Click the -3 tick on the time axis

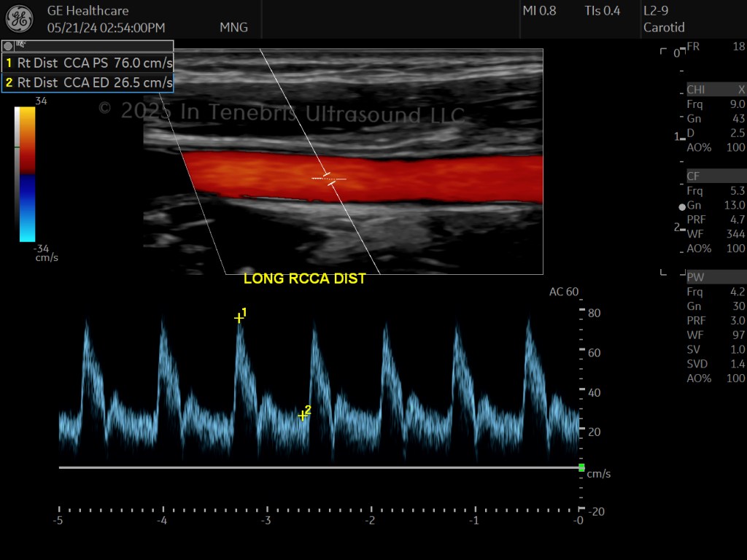266,520
